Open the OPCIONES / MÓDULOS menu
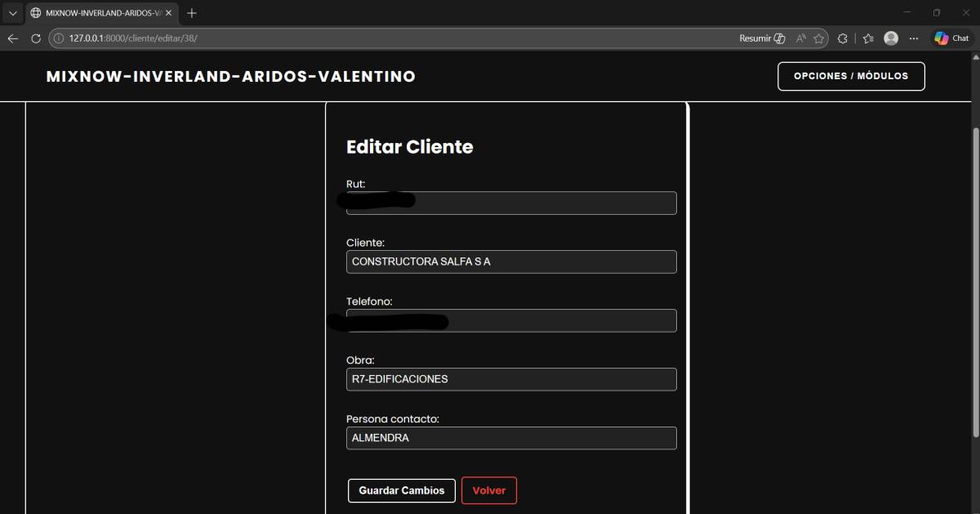Image resolution: width=980 pixels, height=514 pixels. pyautogui.click(x=851, y=76)
